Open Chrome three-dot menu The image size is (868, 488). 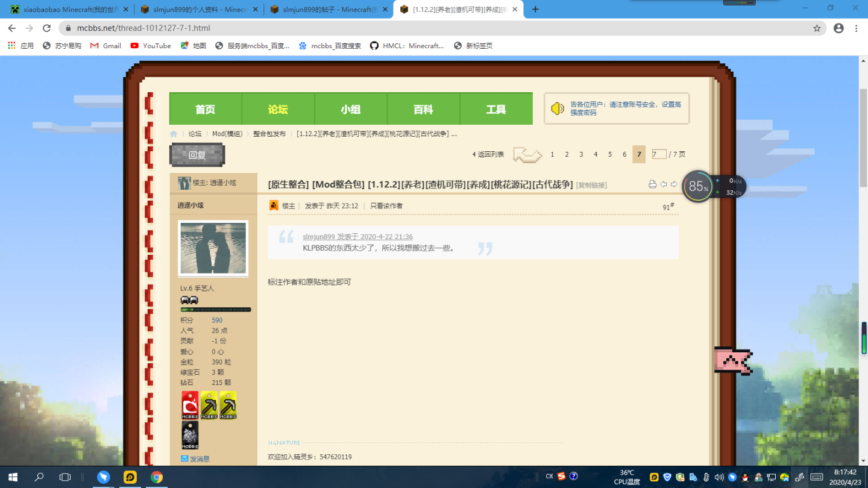coord(856,28)
